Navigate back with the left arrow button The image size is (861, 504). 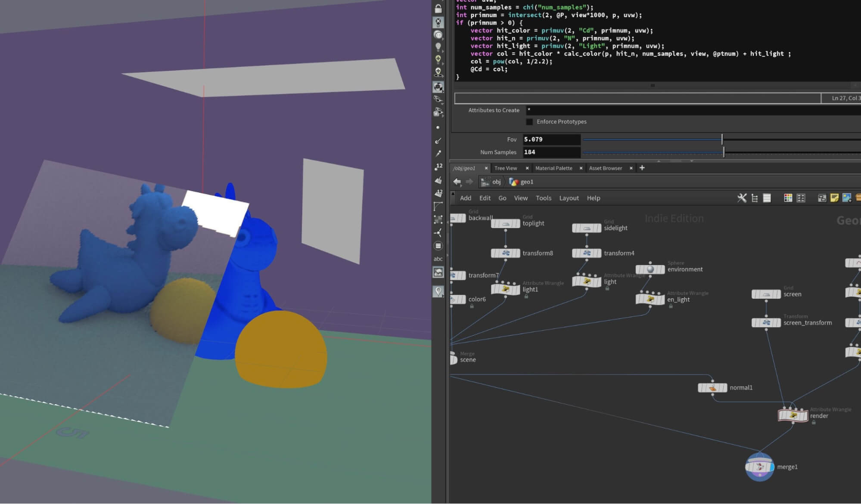click(457, 182)
